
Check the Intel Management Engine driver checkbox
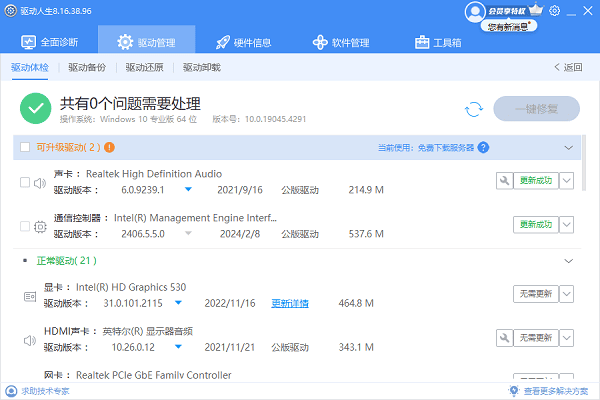tap(24, 226)
